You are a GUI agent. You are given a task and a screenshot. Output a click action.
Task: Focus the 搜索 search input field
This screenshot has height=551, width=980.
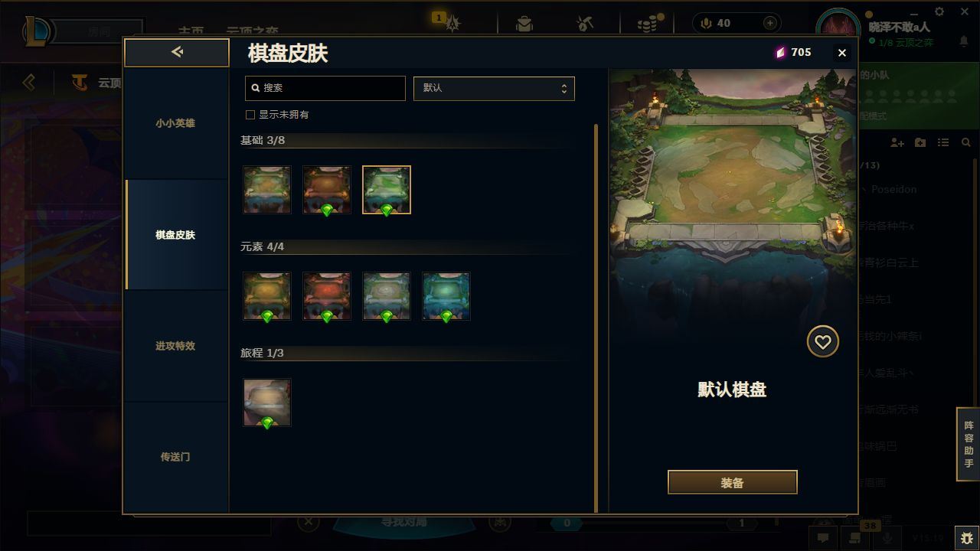coord(325,88)
